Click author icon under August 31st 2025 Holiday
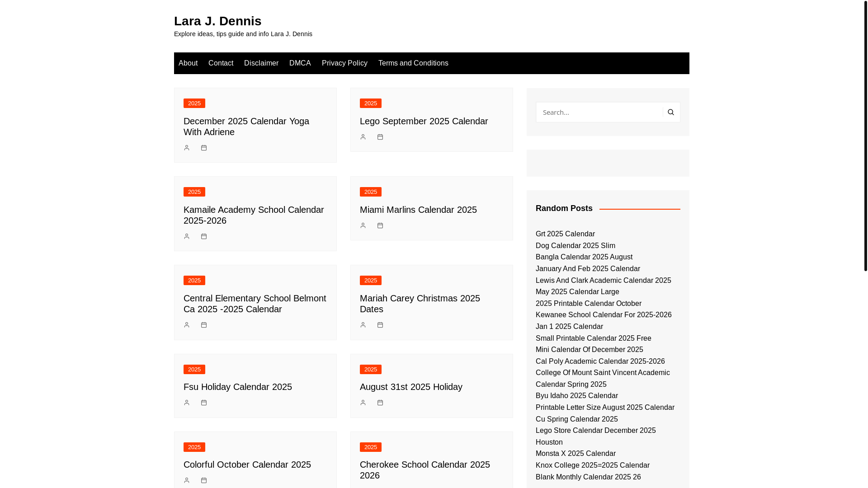The width and height of the screenshot is (868, 488). click(363, 403)
